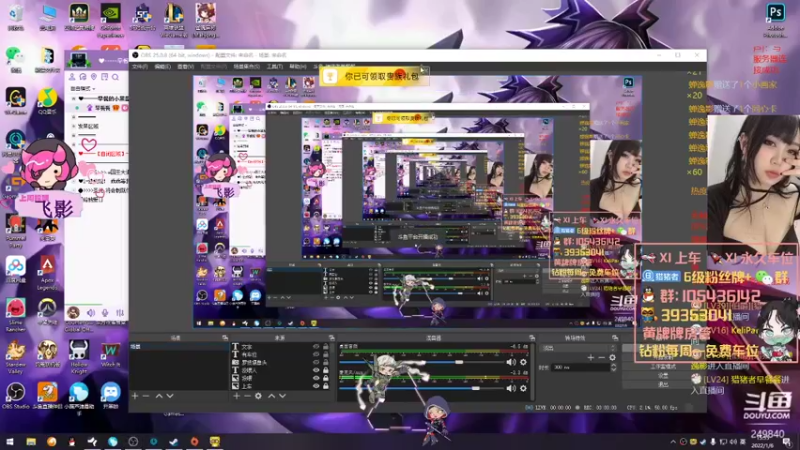Toggle speaker icon in chat window footer
Viewport: 800px width, 450px height.
[91, 313]
